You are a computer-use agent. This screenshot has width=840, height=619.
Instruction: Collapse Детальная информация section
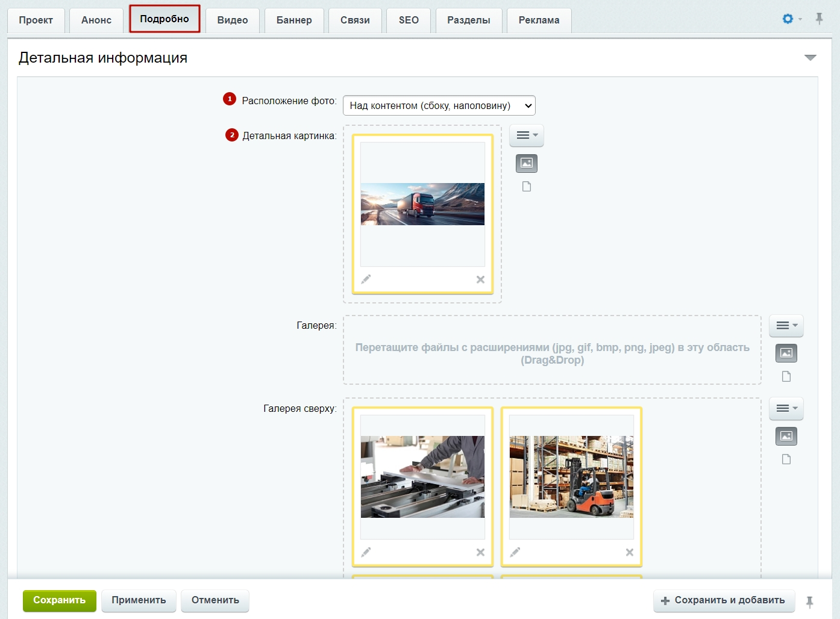pyautogui.click(x=810, y=58)
